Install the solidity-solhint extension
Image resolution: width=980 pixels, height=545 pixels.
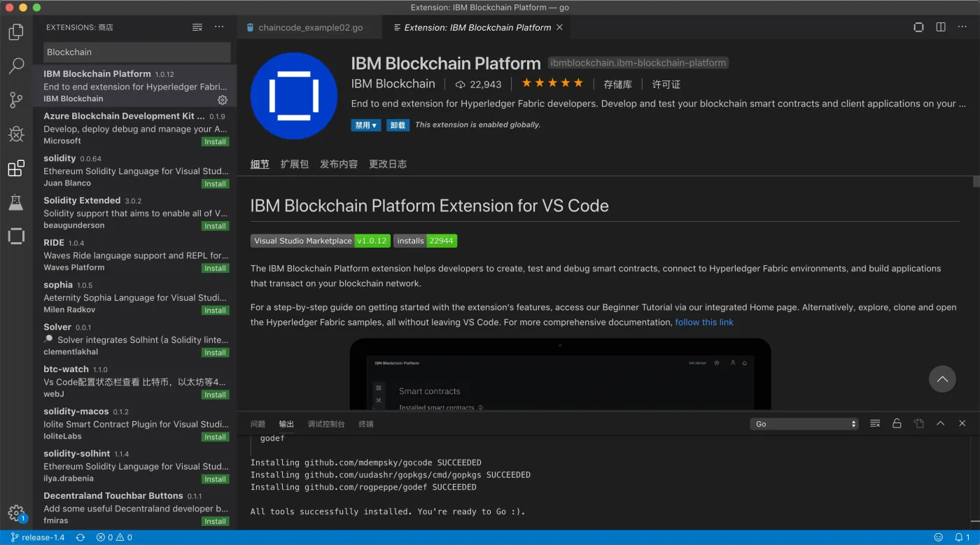pos(215,479)
